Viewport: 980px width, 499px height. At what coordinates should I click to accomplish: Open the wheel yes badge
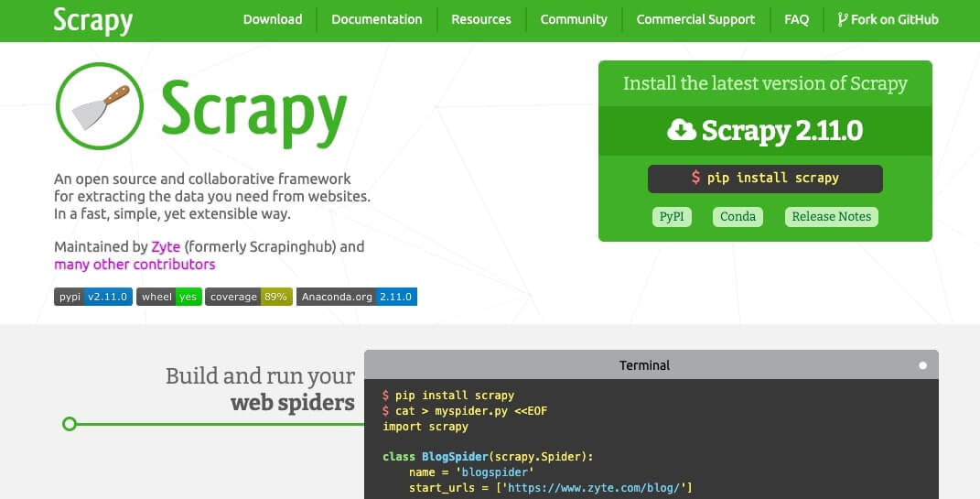[168, 297]
